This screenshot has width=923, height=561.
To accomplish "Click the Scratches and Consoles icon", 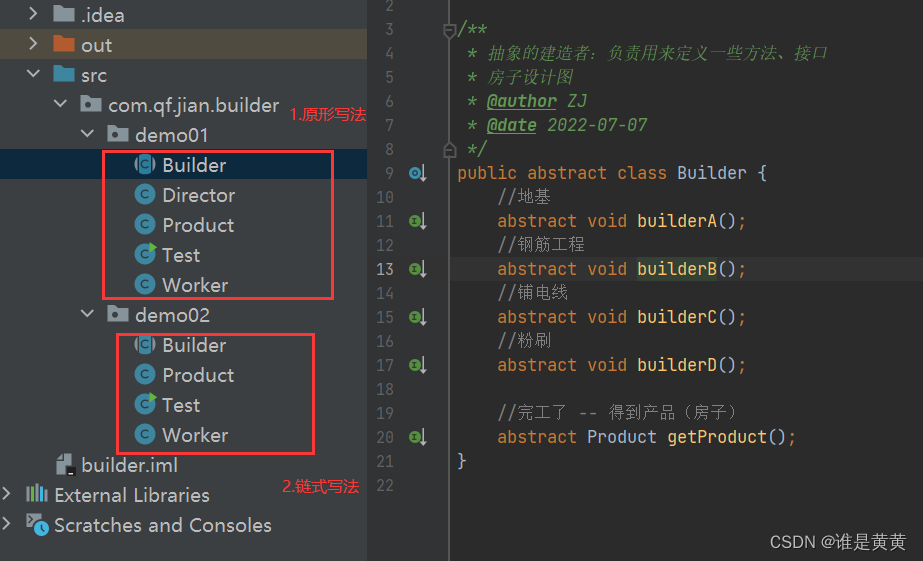I will [x=37, y=524].
